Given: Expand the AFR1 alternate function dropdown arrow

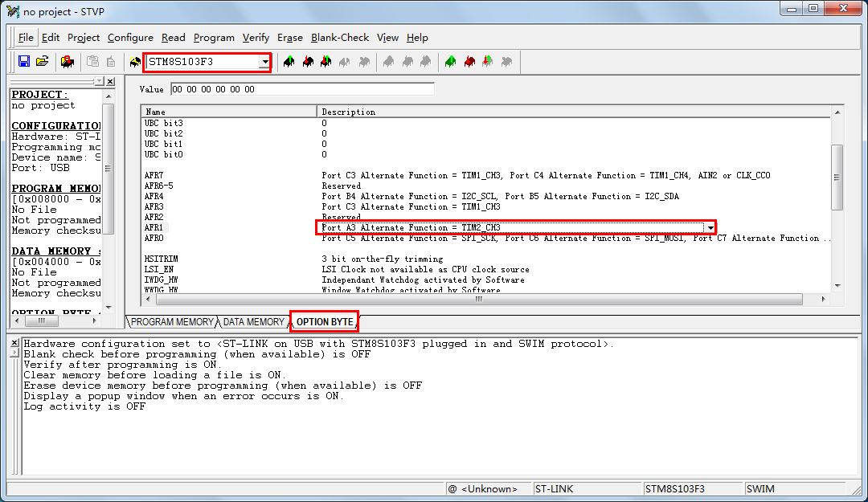Looking at the screenshot, I should tap(710, 227).
